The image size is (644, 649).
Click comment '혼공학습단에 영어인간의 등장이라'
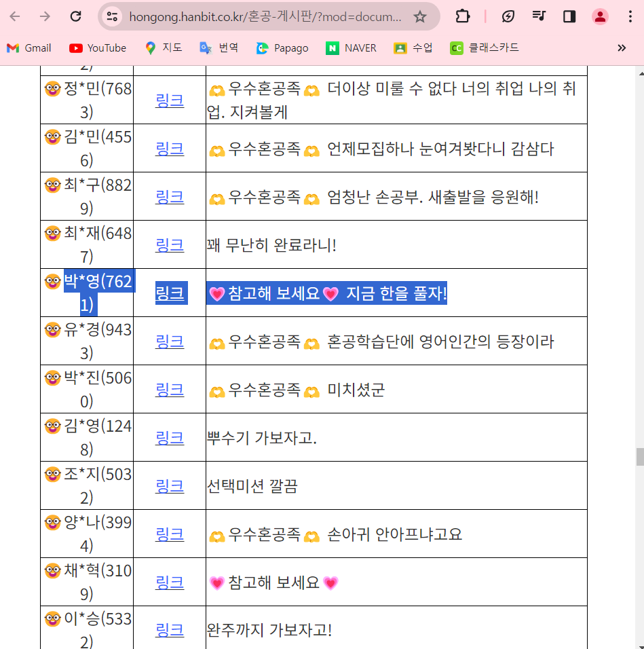coord(440,341)
